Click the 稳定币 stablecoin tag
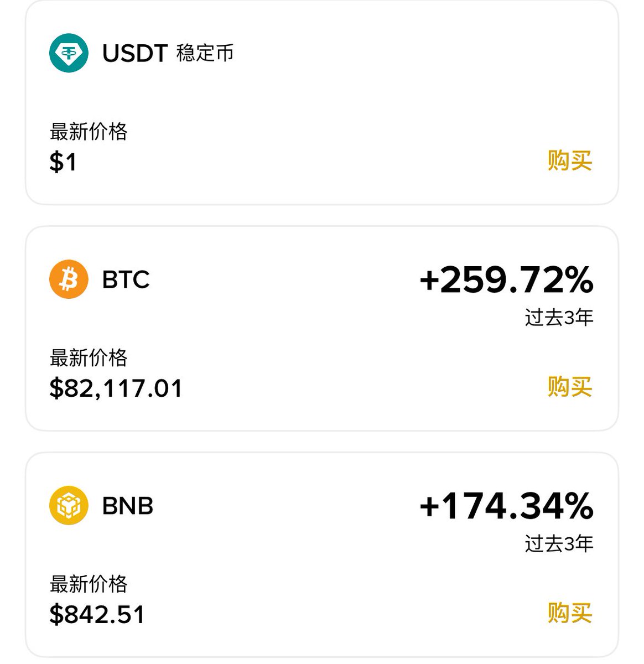The height and width of the screenshot is (664, 644). click(205, 54)
